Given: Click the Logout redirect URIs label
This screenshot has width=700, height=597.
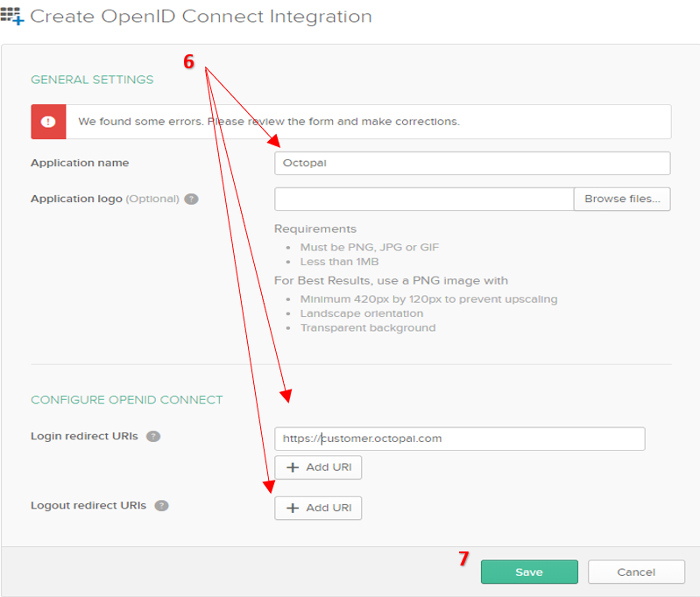Looking at the screenshot, I should point(88,506).
